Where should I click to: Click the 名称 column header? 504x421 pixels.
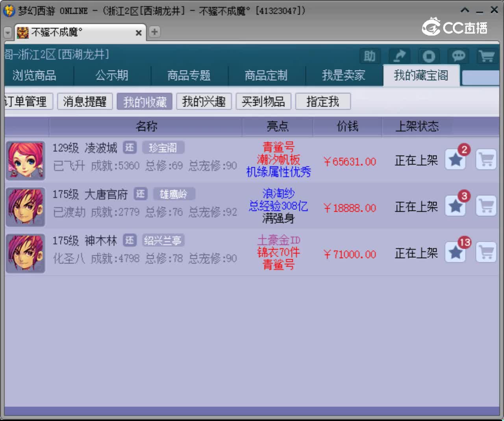pos(146,127)
